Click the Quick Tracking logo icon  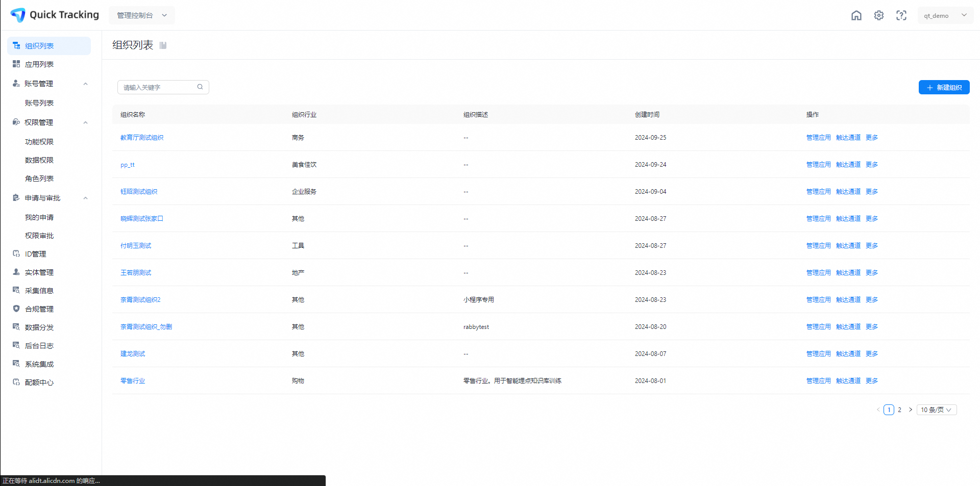coord(18,15)
